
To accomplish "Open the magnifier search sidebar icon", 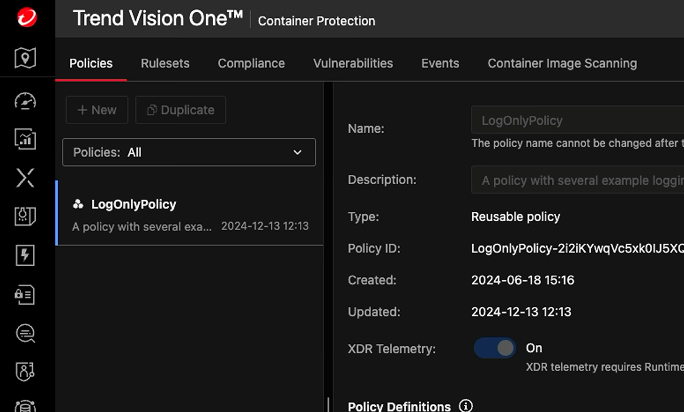I will click(x=27, y=333).
